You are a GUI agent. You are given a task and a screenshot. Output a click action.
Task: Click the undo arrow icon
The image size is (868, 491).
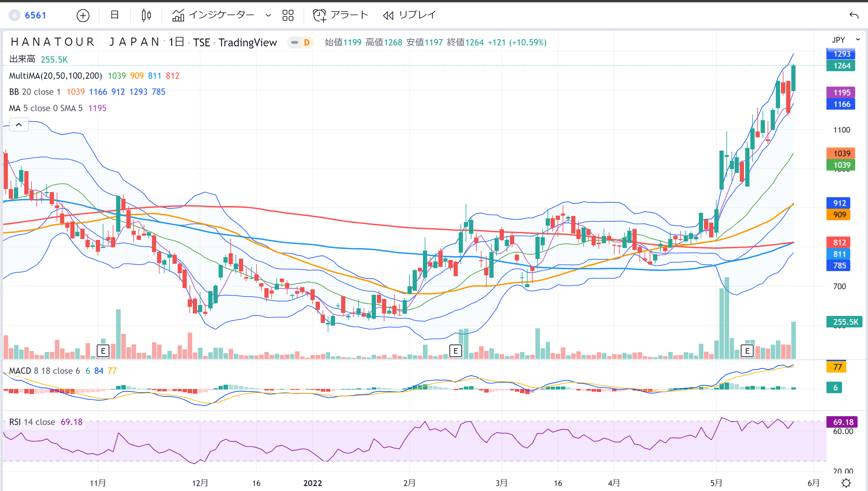(854, 15)
